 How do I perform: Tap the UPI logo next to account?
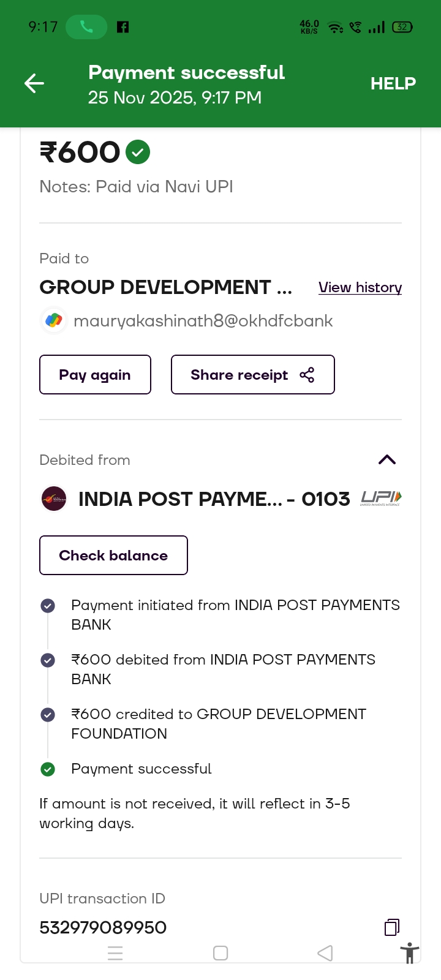coord(381,499)
